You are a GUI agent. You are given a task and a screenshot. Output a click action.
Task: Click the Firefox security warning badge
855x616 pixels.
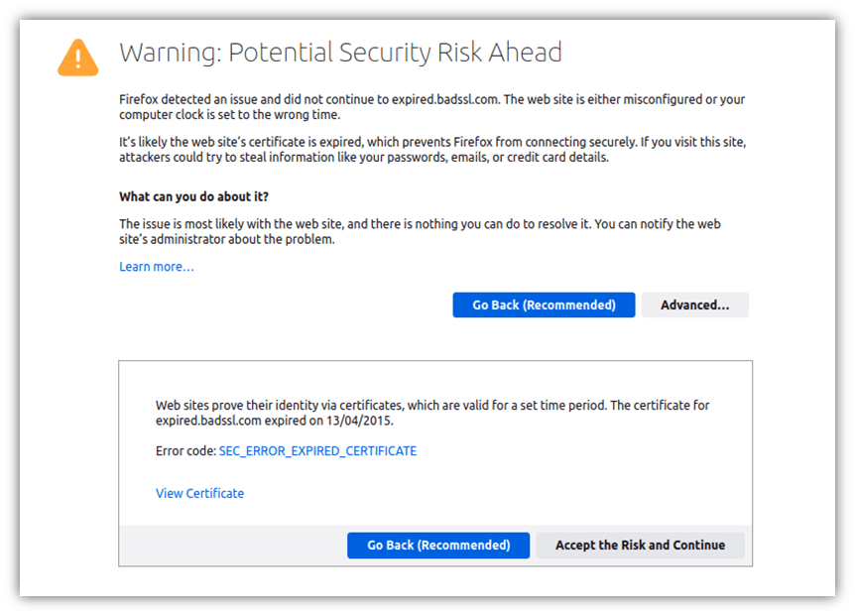(x=76, y=57)
